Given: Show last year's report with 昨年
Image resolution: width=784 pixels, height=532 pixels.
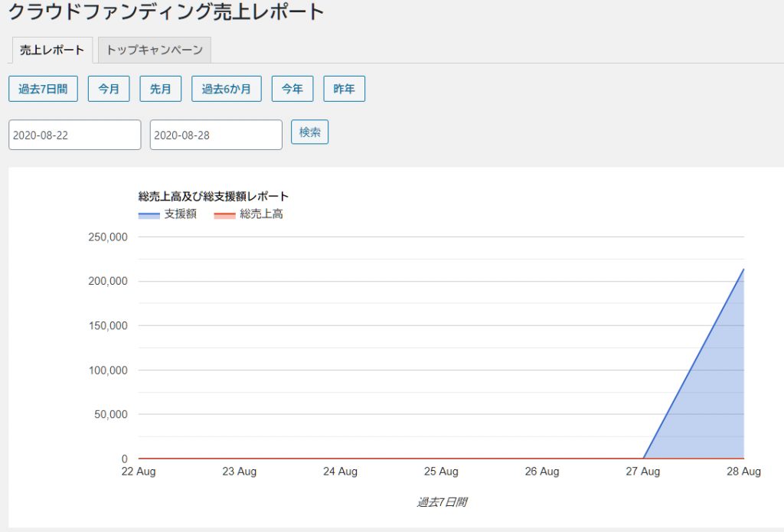Looking at the screenshot, I should point(344,89).
